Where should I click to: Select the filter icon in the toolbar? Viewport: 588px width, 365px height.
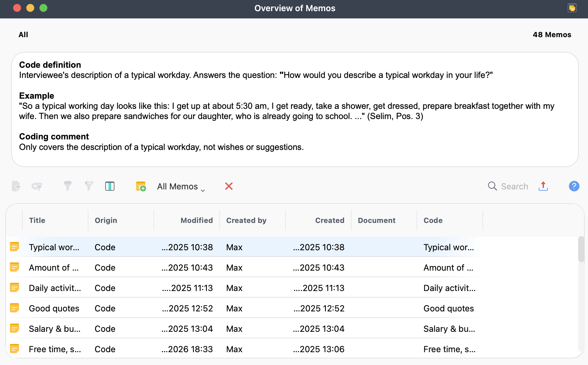pos(67,186)
